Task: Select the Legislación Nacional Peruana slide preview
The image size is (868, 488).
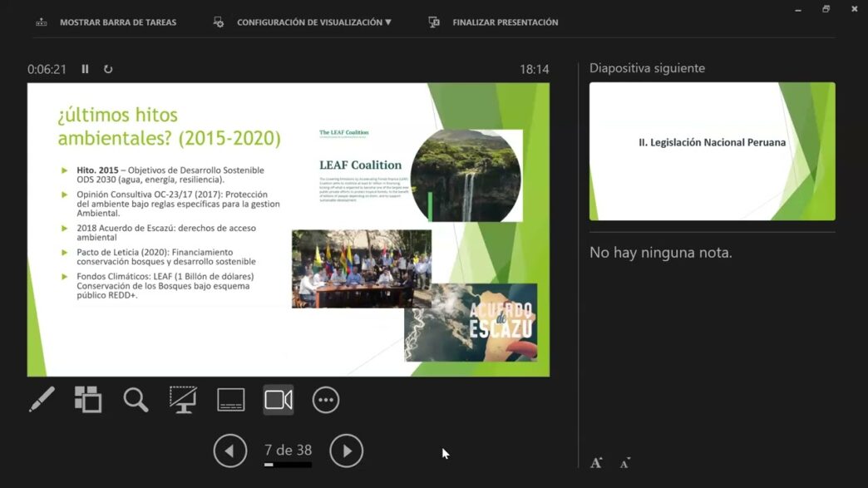Action: 712,150
